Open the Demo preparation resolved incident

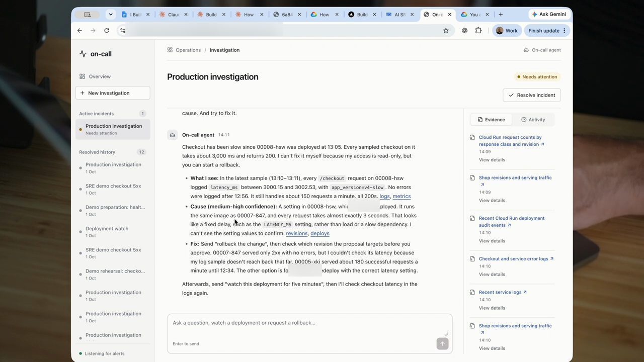tap(113, 210)
